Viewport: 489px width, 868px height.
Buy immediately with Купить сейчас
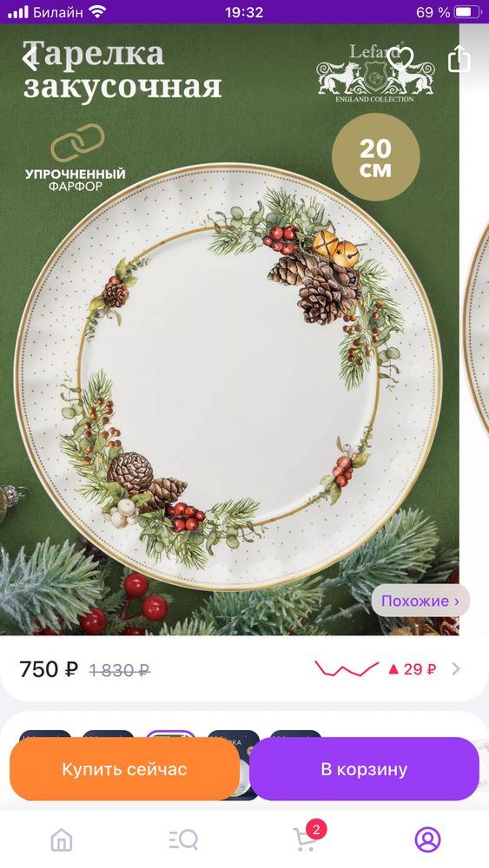[124, 769]
